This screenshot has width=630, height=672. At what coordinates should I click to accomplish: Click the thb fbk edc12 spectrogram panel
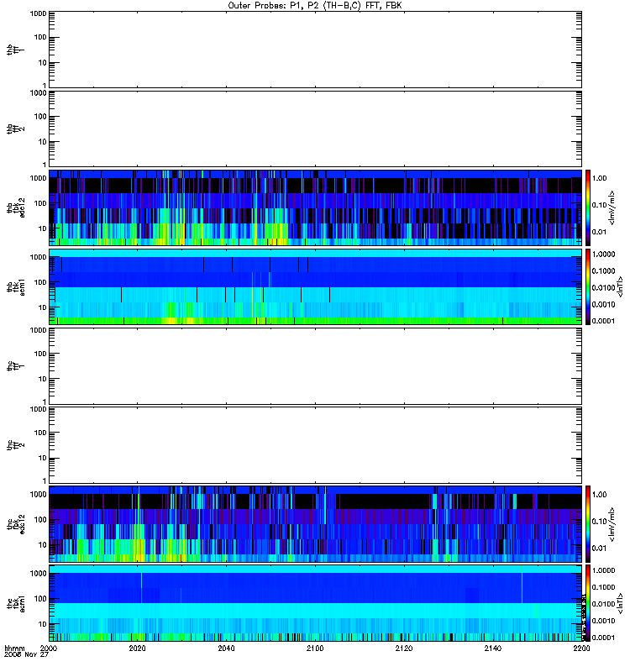point(316,207)
